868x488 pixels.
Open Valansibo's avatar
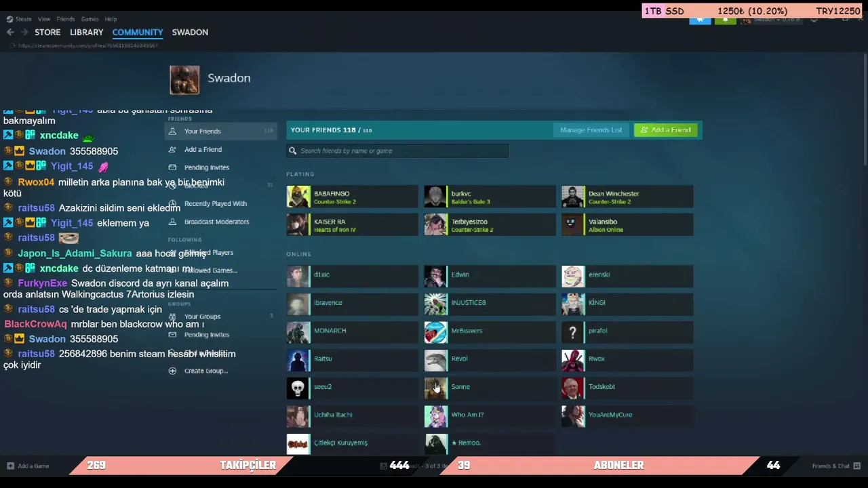pos(573,224)
